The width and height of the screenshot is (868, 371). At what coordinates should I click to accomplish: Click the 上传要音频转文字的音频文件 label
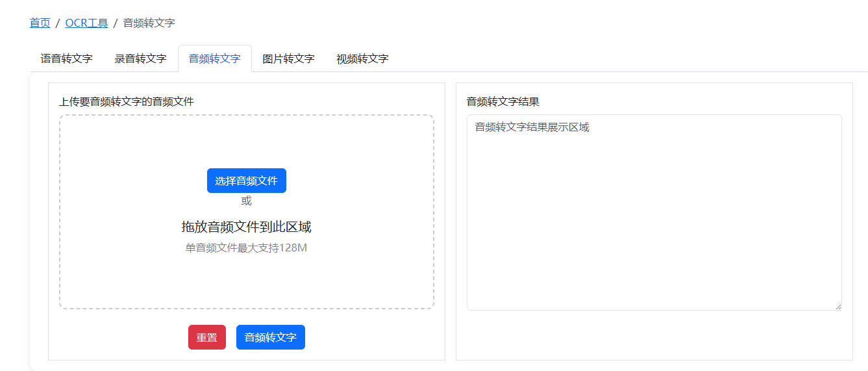127,101
